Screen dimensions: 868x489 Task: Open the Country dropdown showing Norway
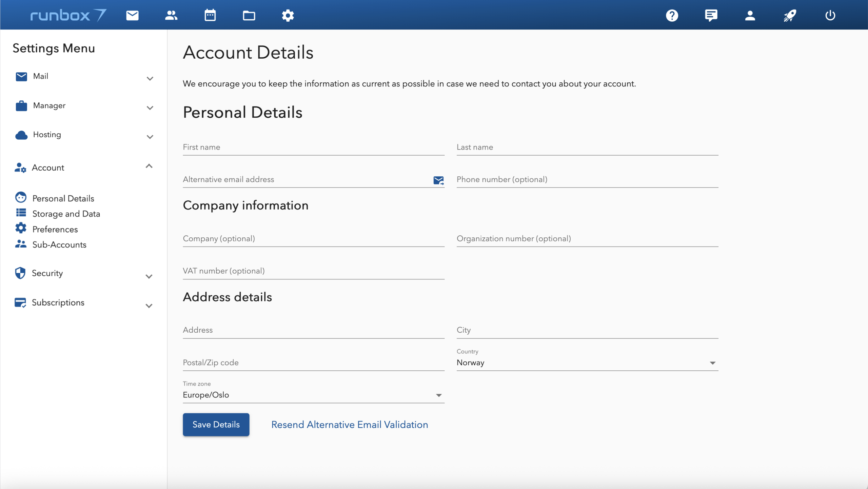[587, 363]
